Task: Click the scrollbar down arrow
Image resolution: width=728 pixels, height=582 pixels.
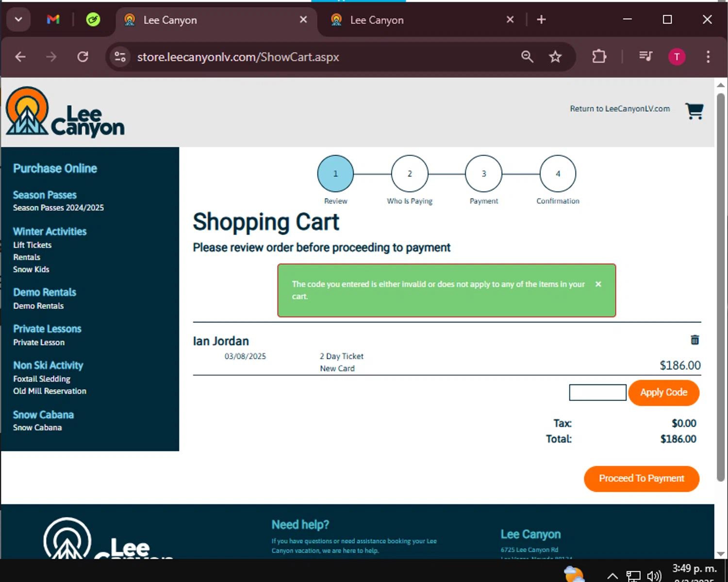Action: click(721, 554)
